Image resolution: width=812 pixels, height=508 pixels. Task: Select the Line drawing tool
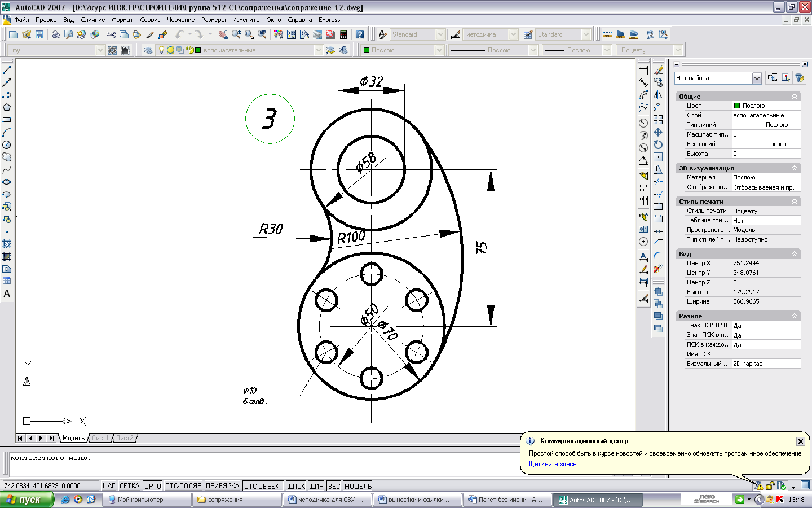(x=7, y=71)
